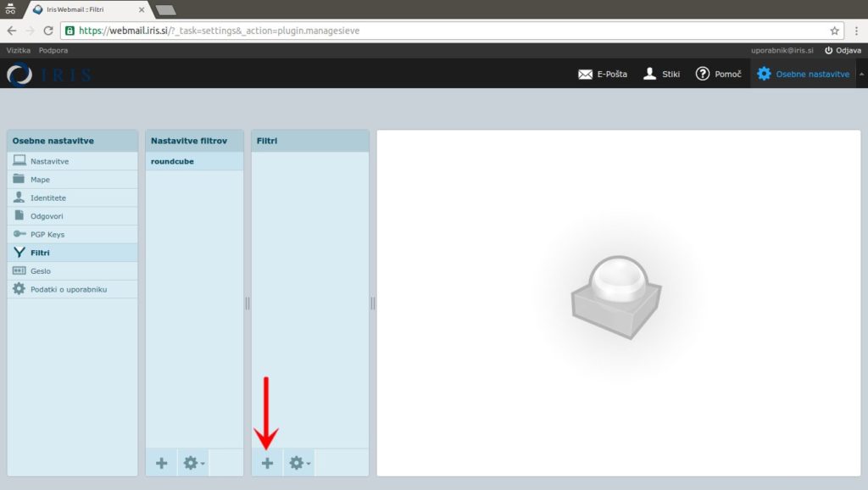
Task: Log out using Odjava
Action: point(843,51)
